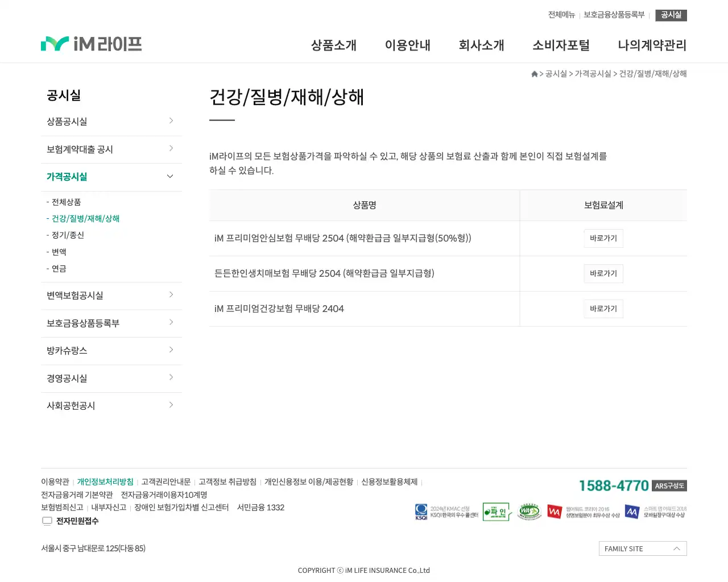728x582 pixels.
Task: Click 공시실 in the breadcrumb
Action: pos(556,74)
